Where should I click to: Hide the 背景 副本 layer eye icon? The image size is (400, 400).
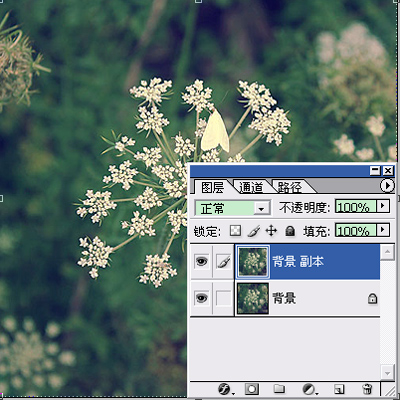(x=201, y=261)
